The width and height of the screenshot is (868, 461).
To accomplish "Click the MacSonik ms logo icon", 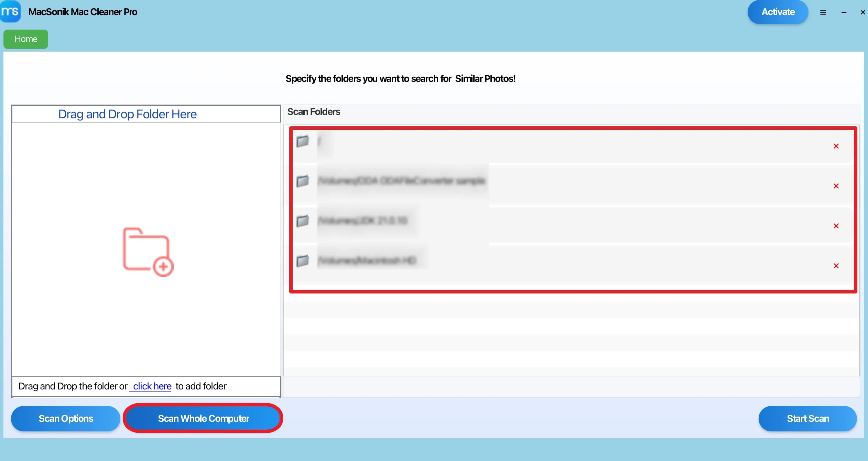I will (10, 11).
